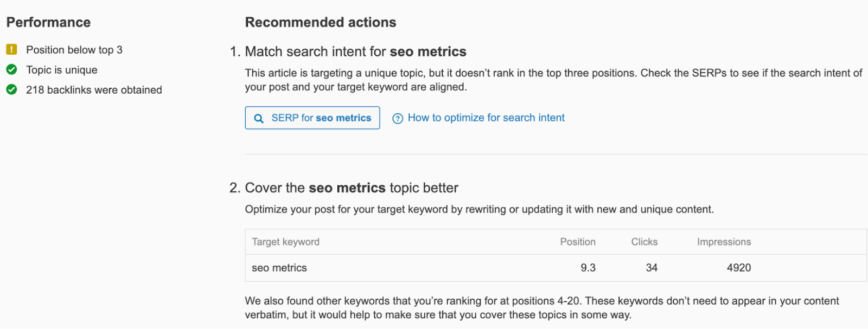Viewport: 868px width, 329px height.
Task: Click the Topic is unique item
Action: tap(62, 70)
